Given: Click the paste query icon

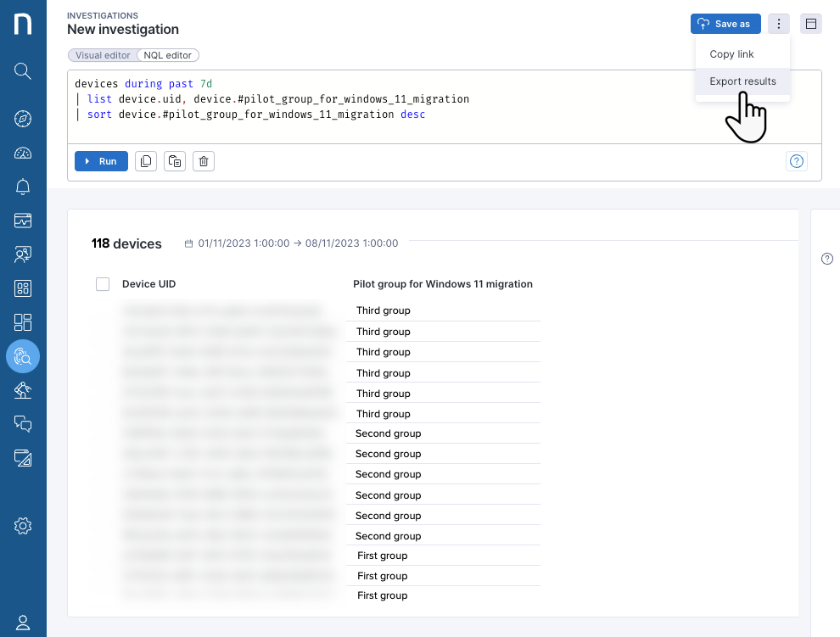Looking at the screenshot, I should click(175, 161).
